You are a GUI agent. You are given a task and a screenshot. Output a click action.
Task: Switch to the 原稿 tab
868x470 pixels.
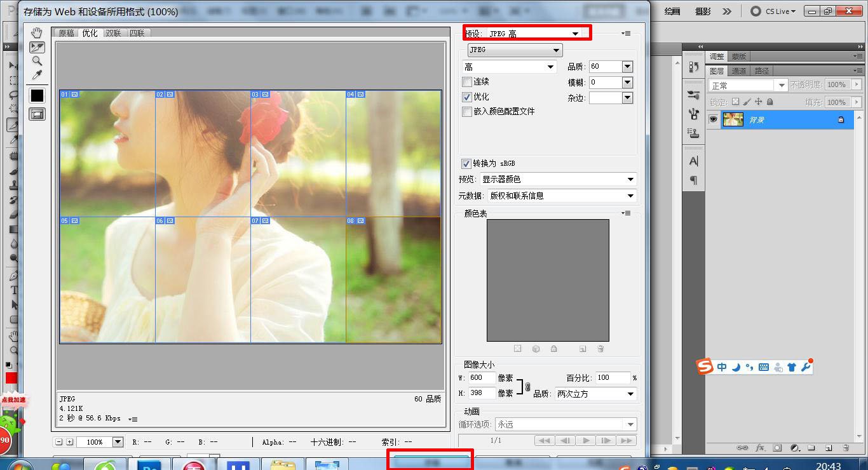coord(66,33)
